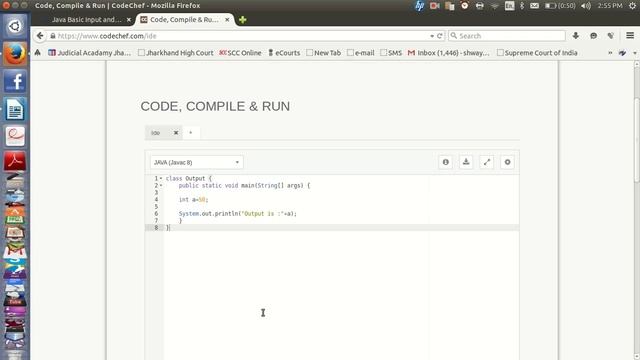Image resolution: width=640 pixels, height=360 pixels.
Task: Open the JAVA (Javac 8) language dropdown
Action: (196, 162)
